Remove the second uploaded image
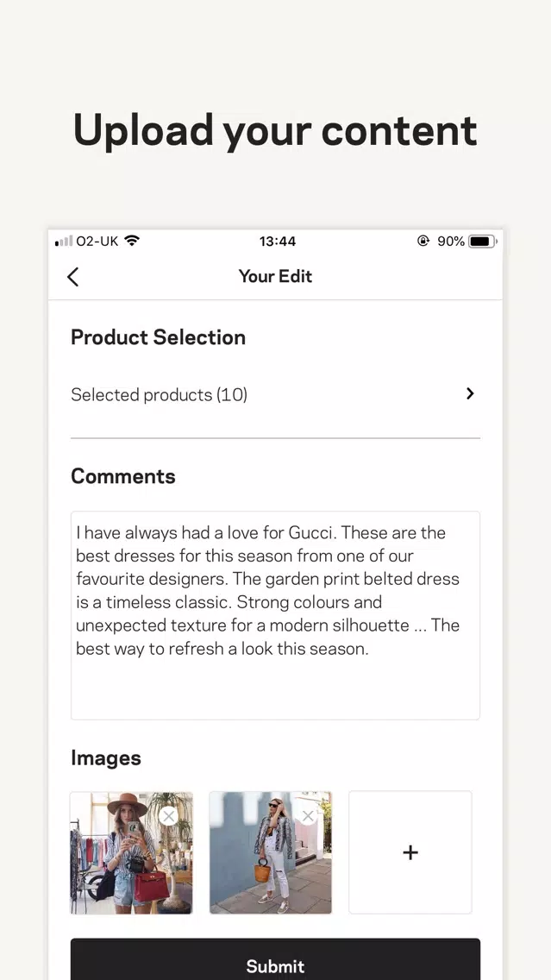551x980 pixels. coord(308,815)
